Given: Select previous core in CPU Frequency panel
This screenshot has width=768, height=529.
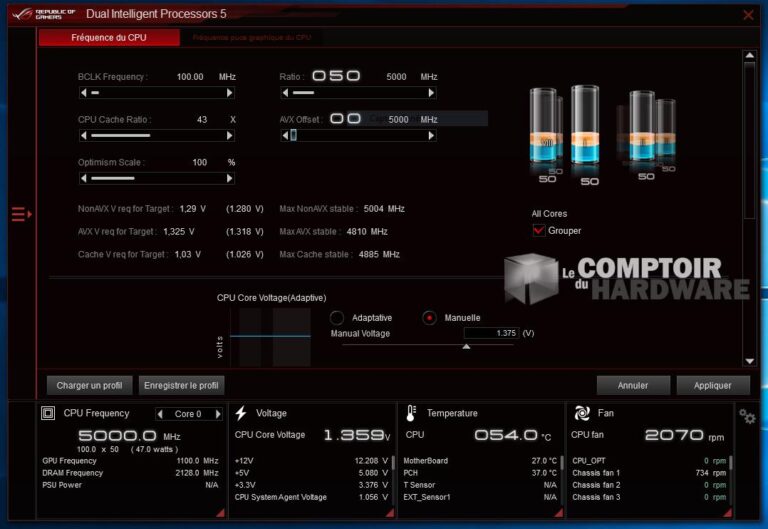Looking at the screenshot, I should 160,414.
